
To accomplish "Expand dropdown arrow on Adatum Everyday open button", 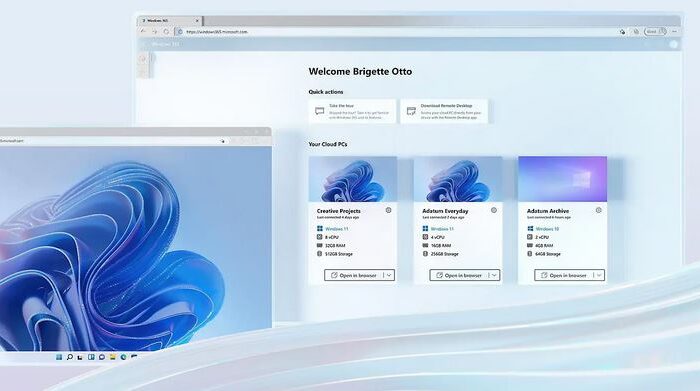I will (494, 275).
